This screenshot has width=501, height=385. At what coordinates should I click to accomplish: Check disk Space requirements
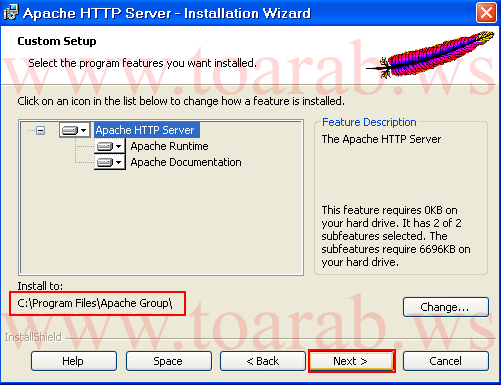point(169,361)
